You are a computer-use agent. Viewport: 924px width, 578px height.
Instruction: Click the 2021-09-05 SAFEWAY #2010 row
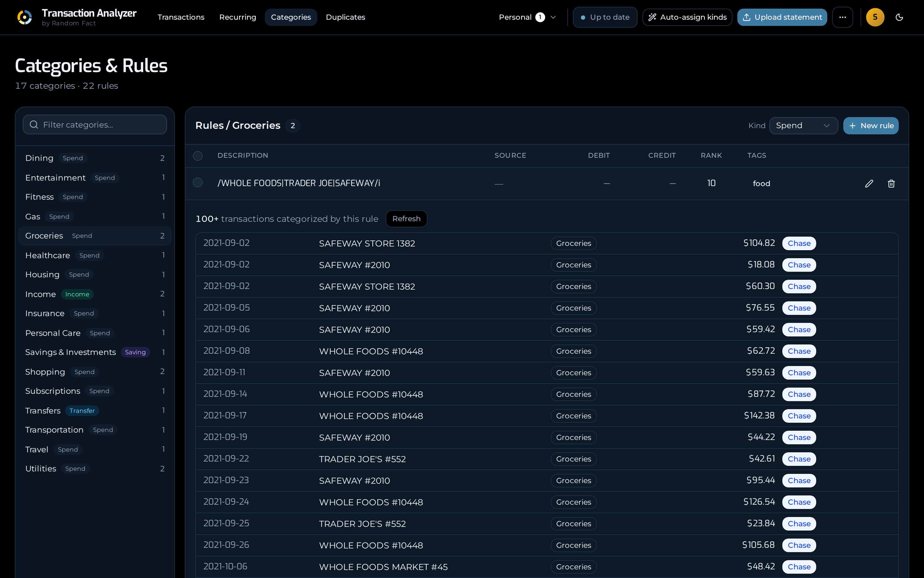547,308
